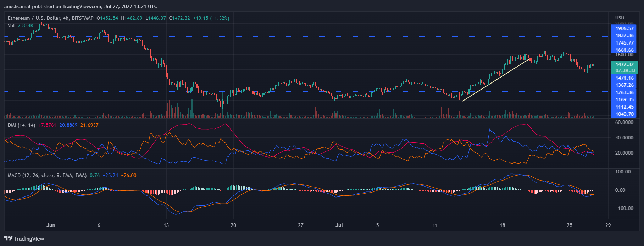Click the Vol indicator label
The image size is (644, 246).
(11, 25)
